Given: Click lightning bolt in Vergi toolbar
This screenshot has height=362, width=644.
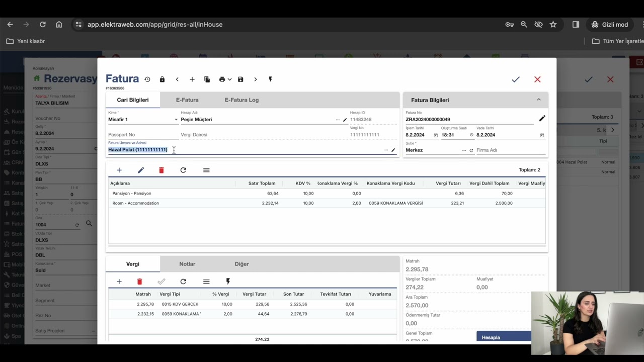Looking at the screenshot, I should click(228, 282).
